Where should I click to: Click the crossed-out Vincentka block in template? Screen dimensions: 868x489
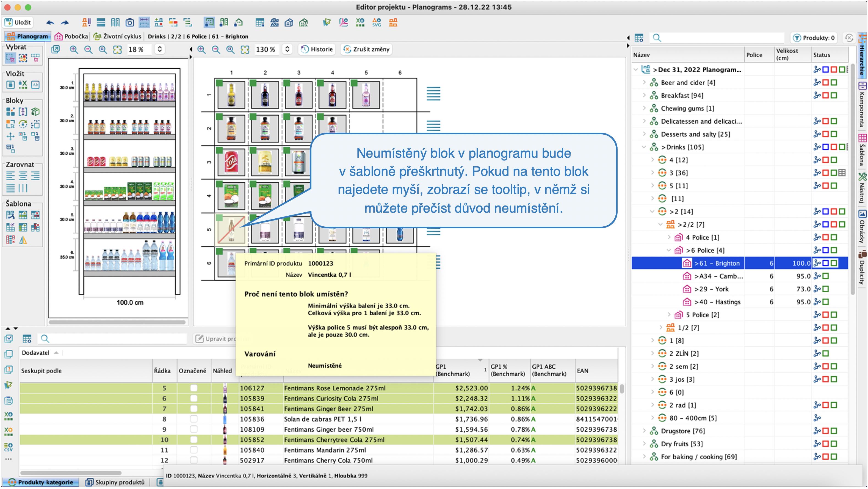[231, 230]
